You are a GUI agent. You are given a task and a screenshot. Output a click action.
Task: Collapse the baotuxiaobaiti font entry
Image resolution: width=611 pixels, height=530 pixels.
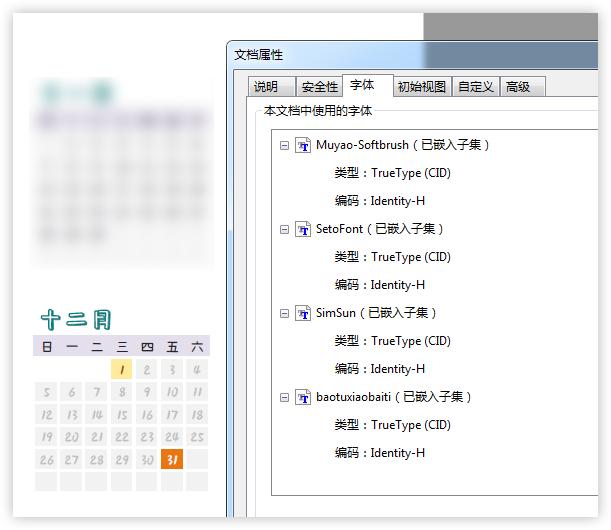pos(284,398)
